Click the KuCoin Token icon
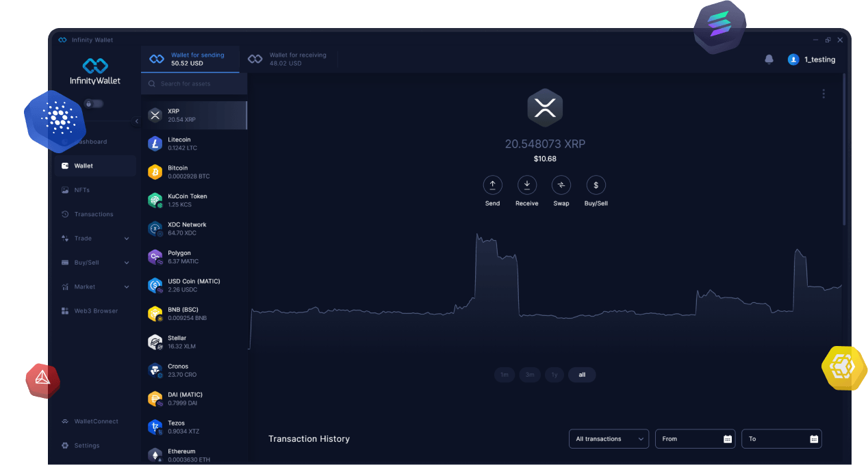 [x=155, y=200]
